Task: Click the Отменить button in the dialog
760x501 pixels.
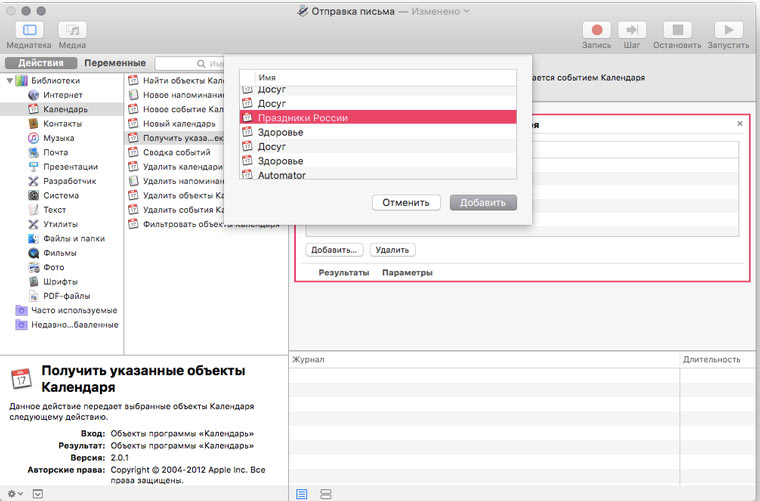Action: pos(406,202)
